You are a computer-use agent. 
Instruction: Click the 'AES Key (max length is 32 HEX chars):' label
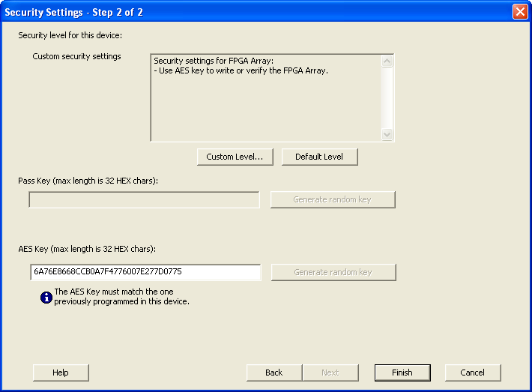[x=87, y=249]
